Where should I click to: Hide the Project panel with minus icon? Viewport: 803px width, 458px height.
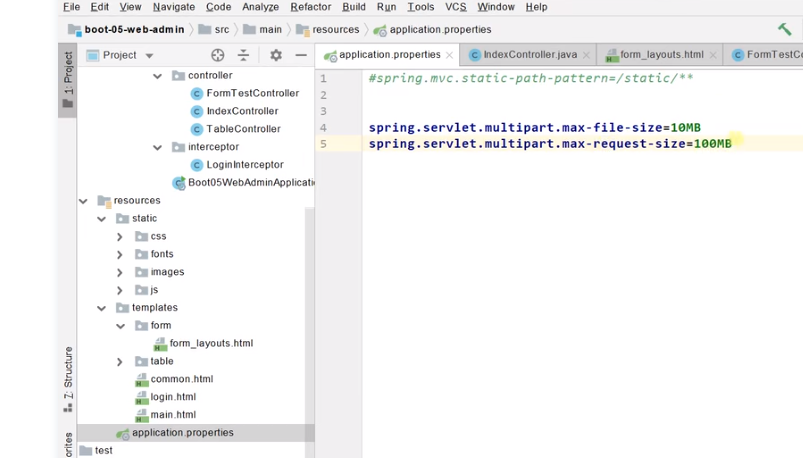point(301,55)
